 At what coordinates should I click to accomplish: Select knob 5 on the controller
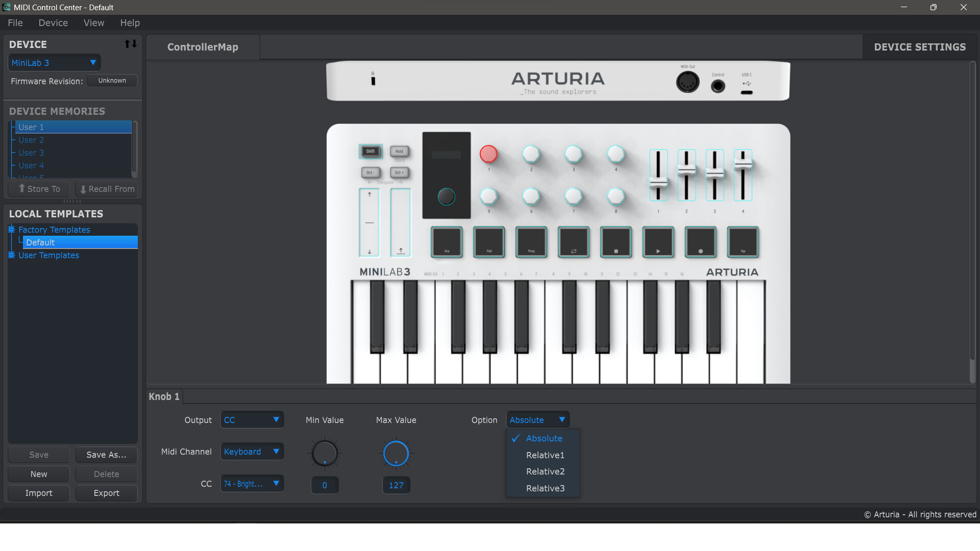click(x=488, y=196)
